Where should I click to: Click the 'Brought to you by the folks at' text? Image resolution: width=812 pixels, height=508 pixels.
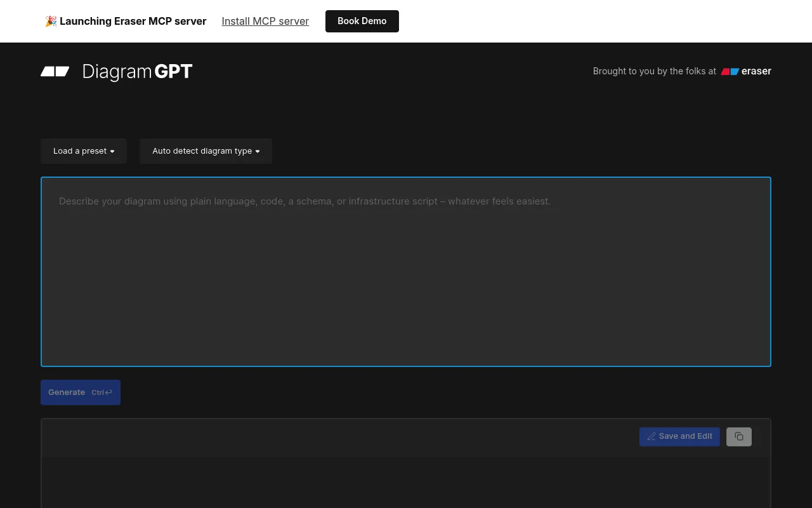[655, 71]
